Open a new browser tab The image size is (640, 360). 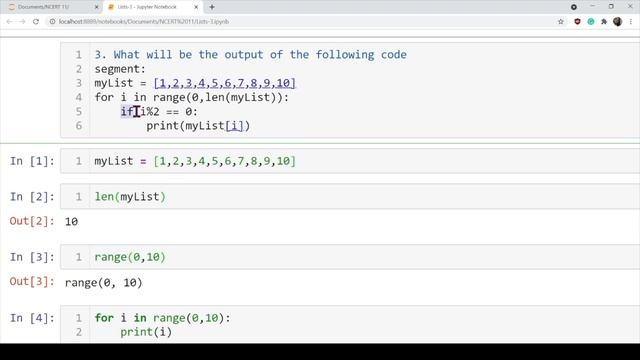[212, 7]
